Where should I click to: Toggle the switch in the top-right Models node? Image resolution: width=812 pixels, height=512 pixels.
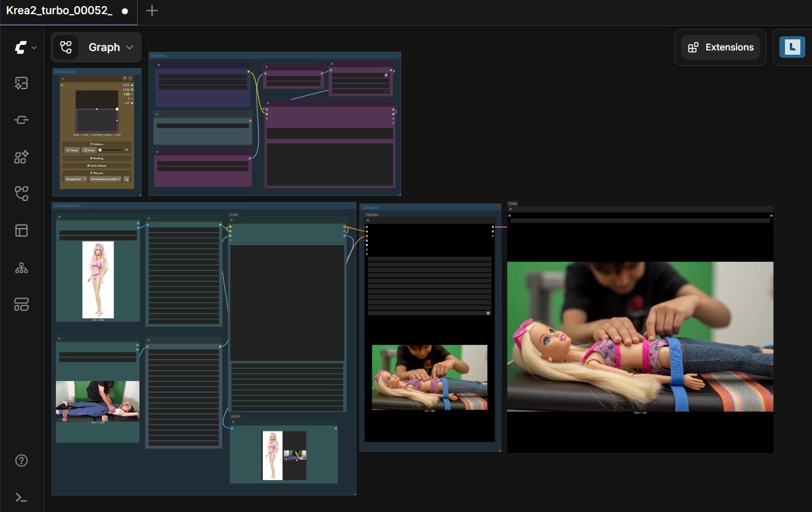click(x=386, y=75)
